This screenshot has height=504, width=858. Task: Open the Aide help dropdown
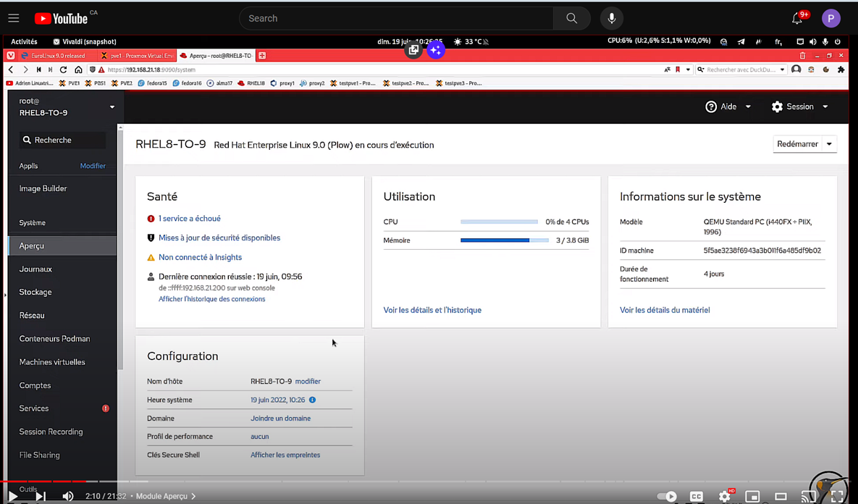point(728,106)
